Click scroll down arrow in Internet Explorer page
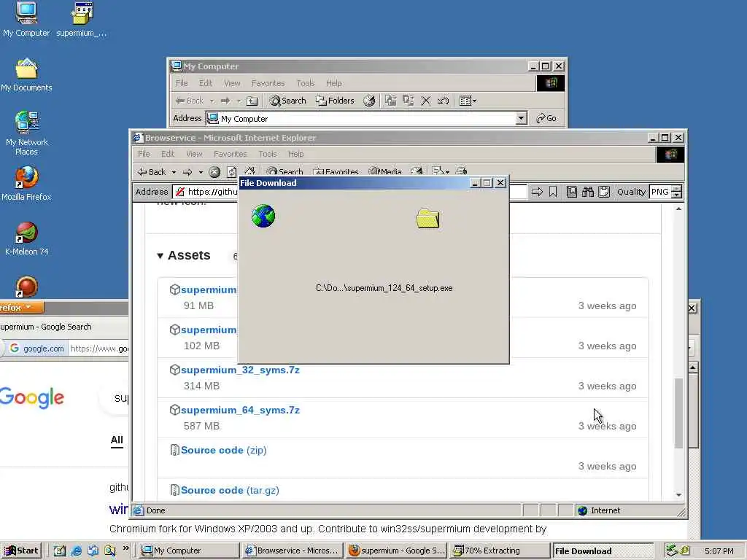Viewport: 747px width, 560px height. 678,495
